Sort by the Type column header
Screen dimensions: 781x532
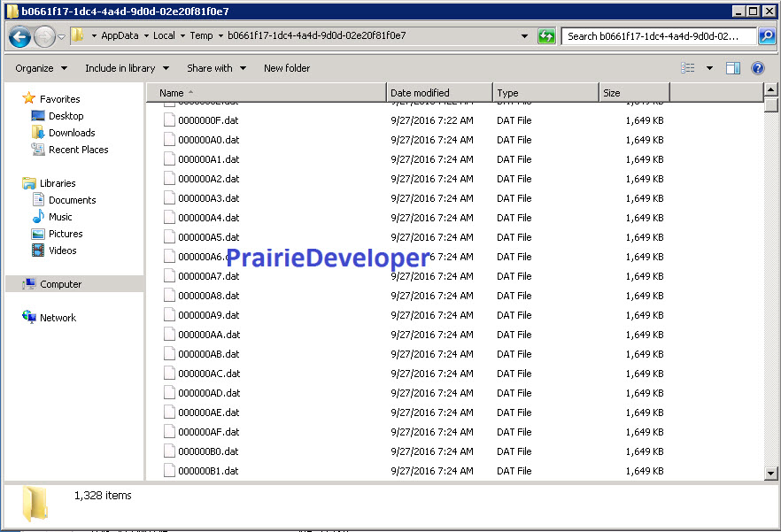[x=545, y=93]
